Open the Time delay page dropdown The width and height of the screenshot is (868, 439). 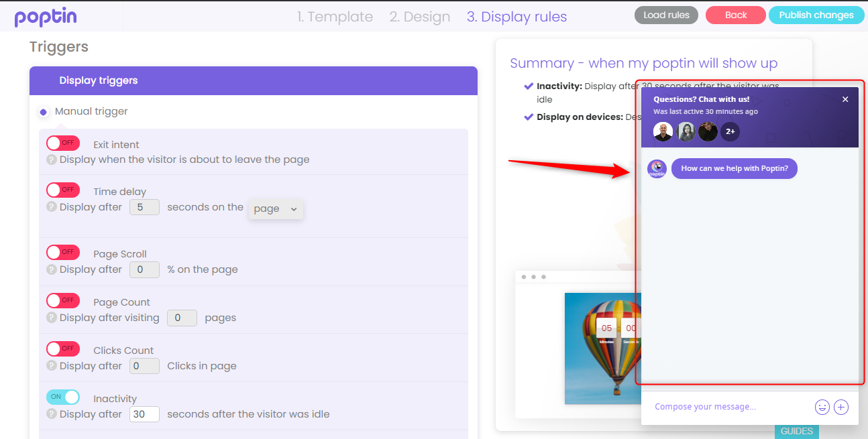276,208
